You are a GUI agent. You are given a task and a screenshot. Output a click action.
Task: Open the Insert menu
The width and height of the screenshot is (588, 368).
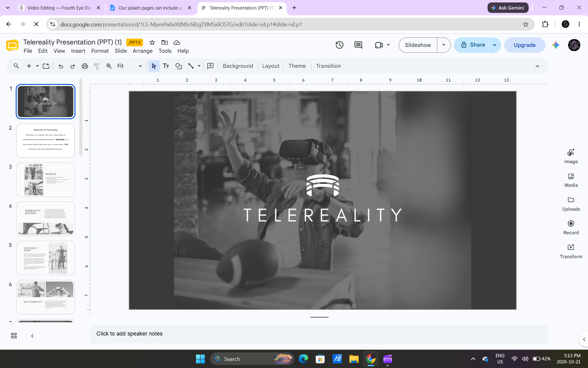click(x=78, y=51)
